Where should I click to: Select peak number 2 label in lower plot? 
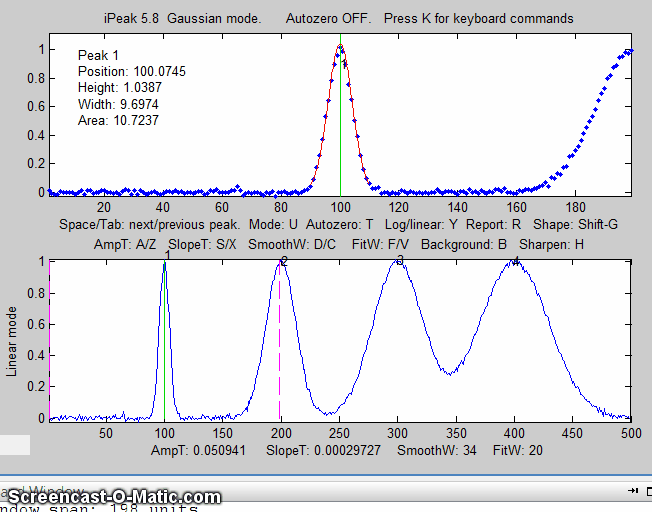284,261
